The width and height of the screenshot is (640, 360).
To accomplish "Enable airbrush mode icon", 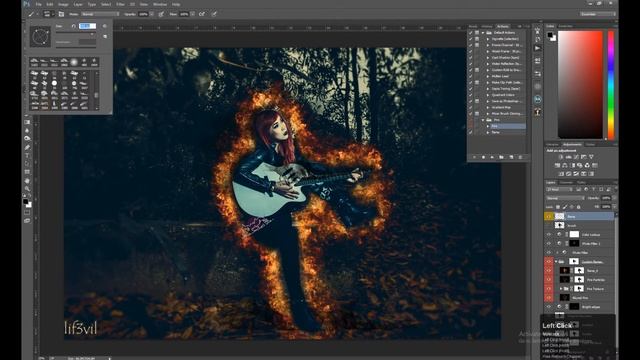I will [x=202, y=14].
